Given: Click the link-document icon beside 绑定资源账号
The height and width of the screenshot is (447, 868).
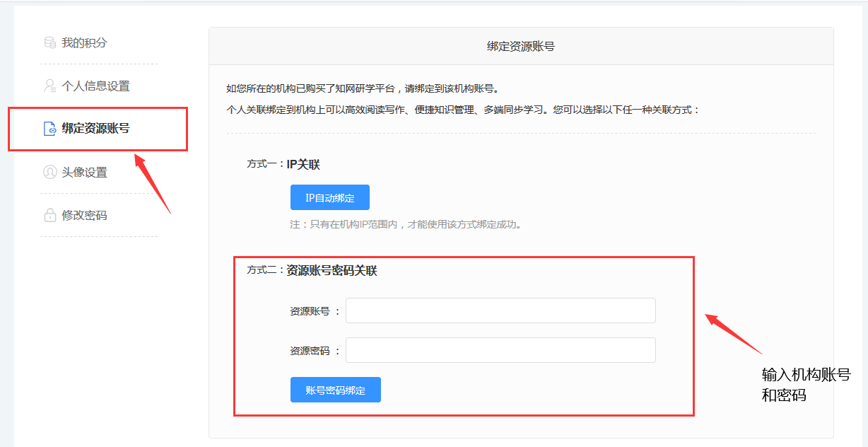Looking at the screenshot, I should [49, 129].
